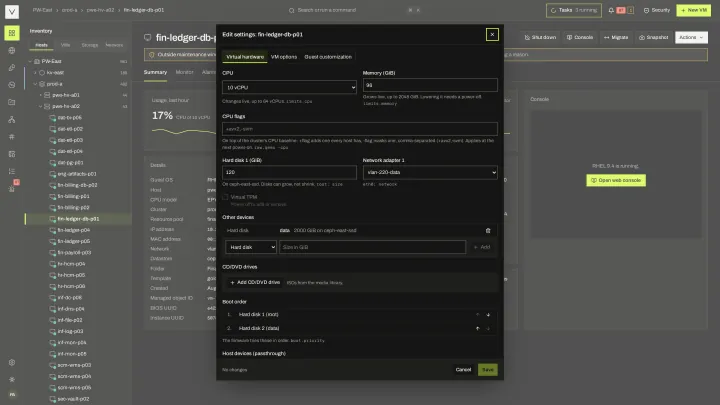Move Hard disk 1 (root) down in boot order
This screenshot has width=720, height=405.
(x=488, y=315)
